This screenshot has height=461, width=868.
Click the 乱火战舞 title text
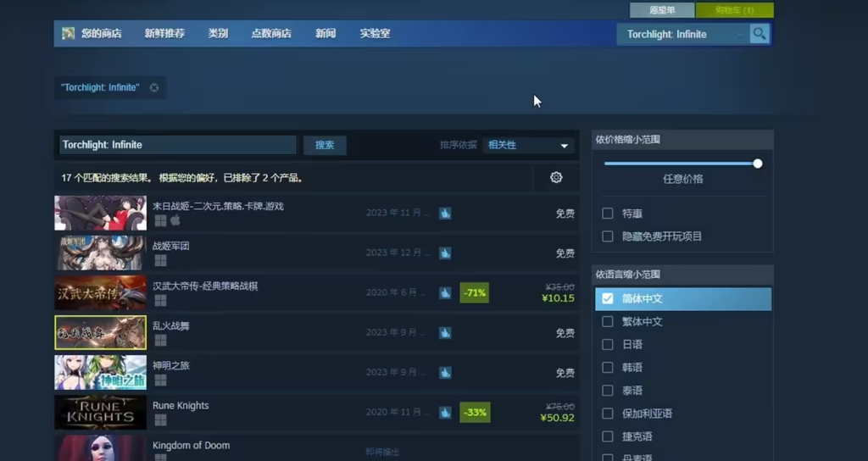click(x=171, y=326)
